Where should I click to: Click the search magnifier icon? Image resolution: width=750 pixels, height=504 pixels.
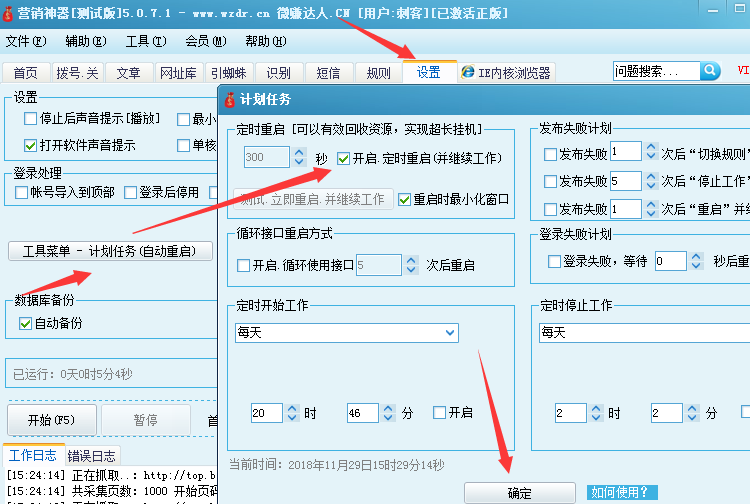710,71
